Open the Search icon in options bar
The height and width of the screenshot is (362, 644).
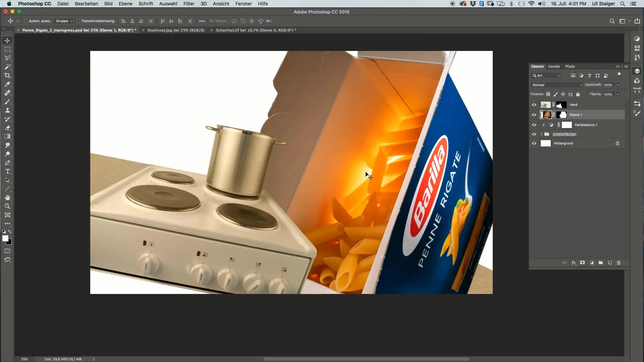pos(612,21)
